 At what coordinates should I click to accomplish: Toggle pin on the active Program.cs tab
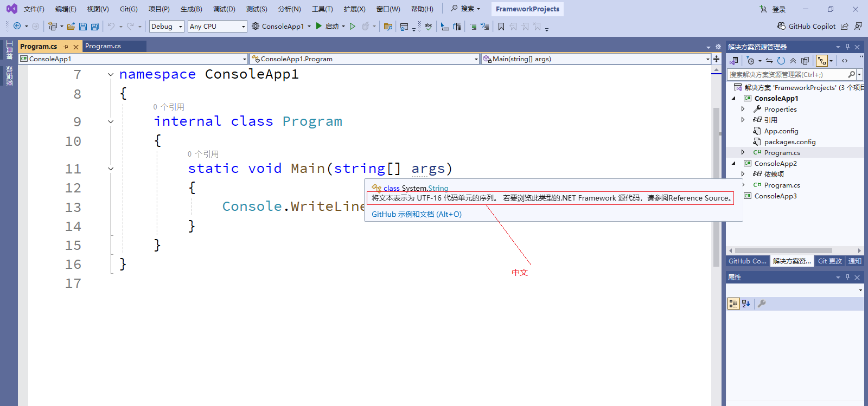66,47
